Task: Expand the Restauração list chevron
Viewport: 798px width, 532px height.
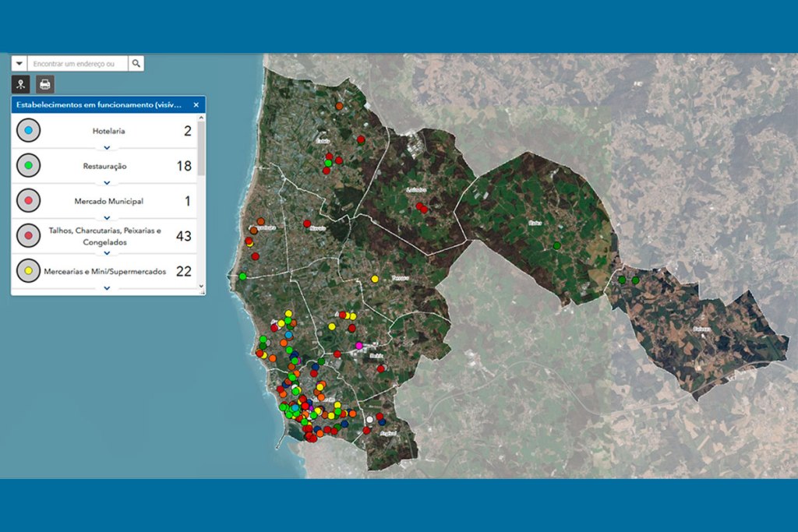Action: tap(108, 182)
